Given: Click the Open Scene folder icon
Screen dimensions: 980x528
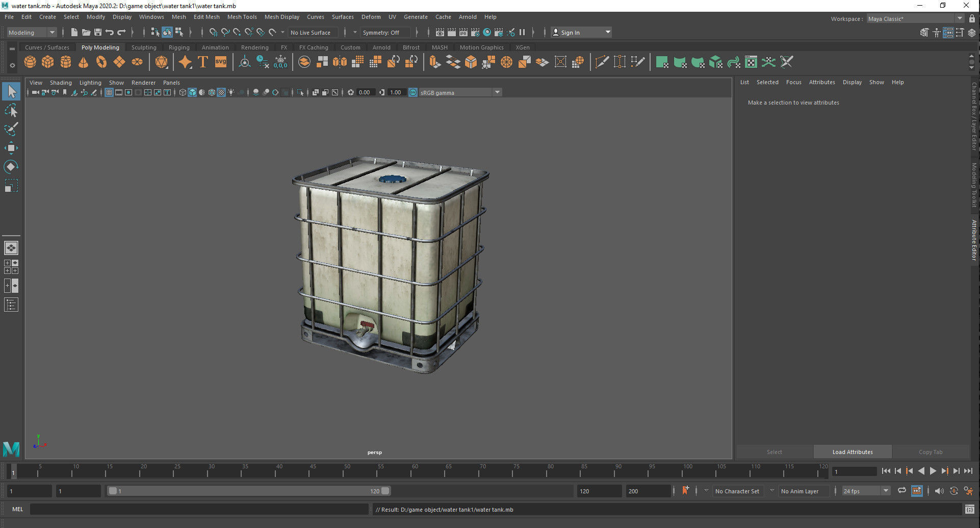Looking at the screenshot, I should (86, 32).
